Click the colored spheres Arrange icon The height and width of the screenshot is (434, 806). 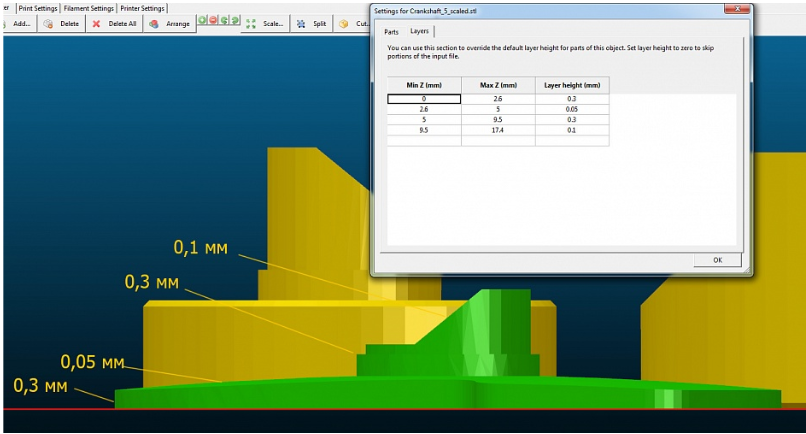[x=153, y=24]
